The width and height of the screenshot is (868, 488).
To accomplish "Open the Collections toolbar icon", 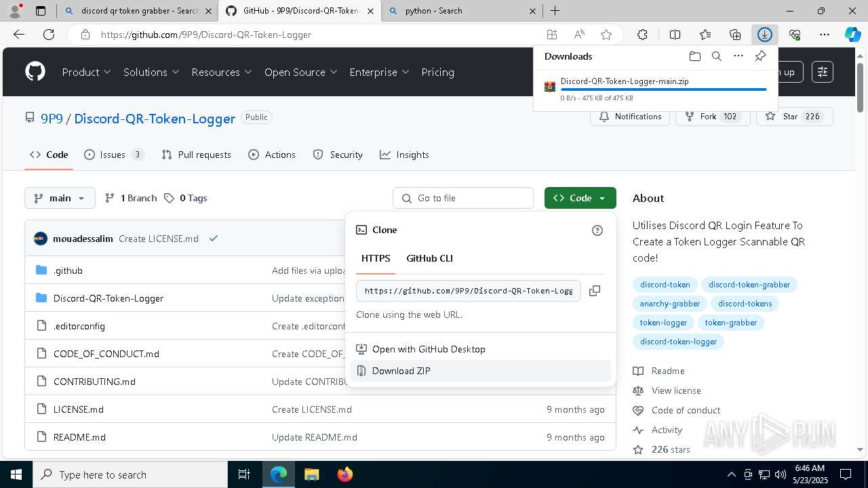I will [735, 35].
